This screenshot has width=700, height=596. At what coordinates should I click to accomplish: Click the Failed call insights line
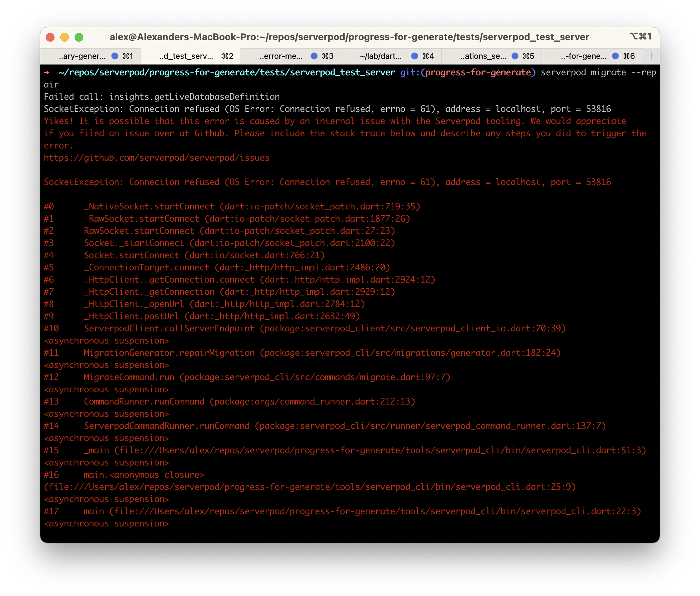click(x=161, y=96)
